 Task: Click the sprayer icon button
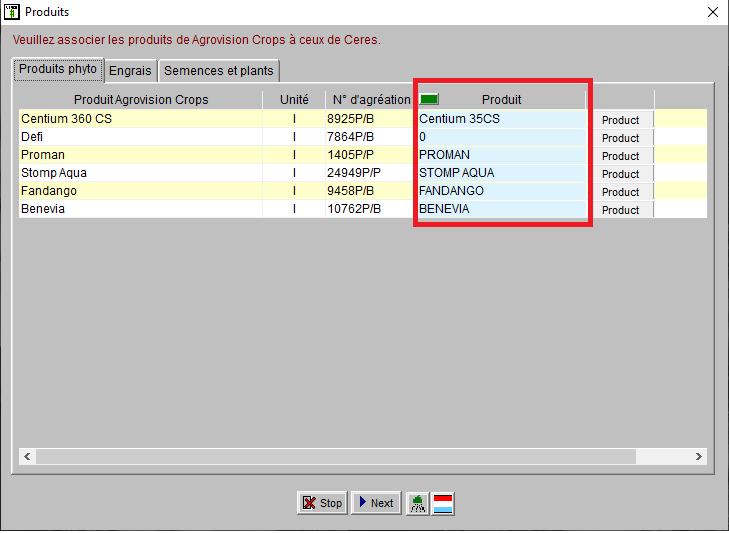(418, 503)
